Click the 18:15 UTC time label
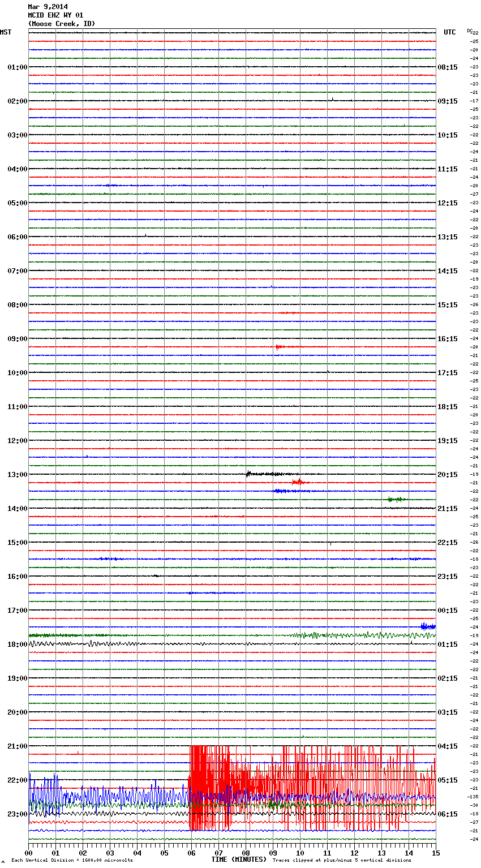This screenshot has width=481, height=868. [x=448, y=407]
